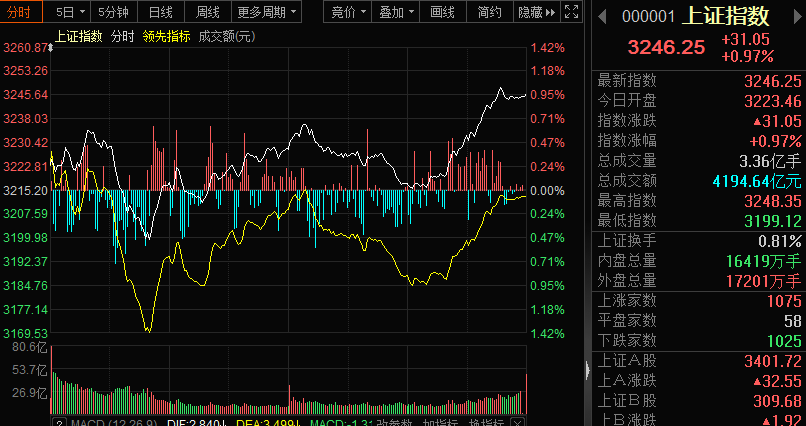Open the 叠加 overlay dropdown
This screenshot has height=426, width=806.
coord(397,12)
